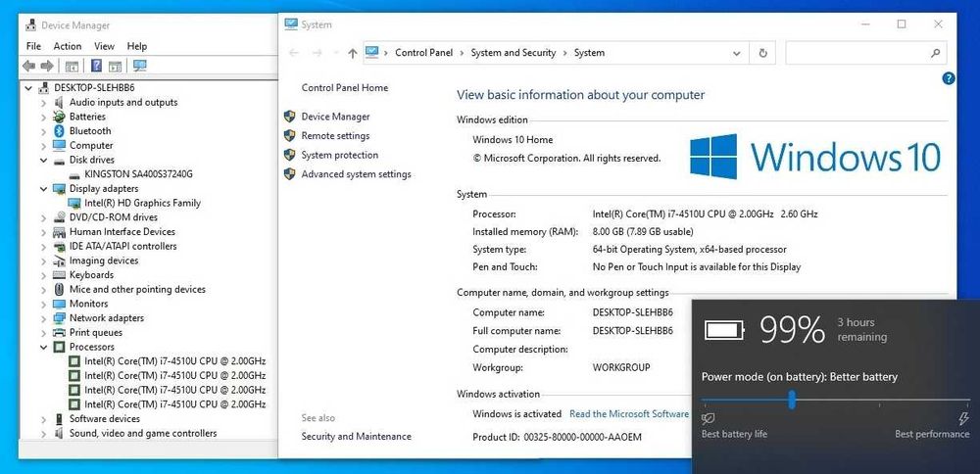Open the Action menu in Device Manager
The width and height of the screenshot is (980, 474).
point(68,46)
